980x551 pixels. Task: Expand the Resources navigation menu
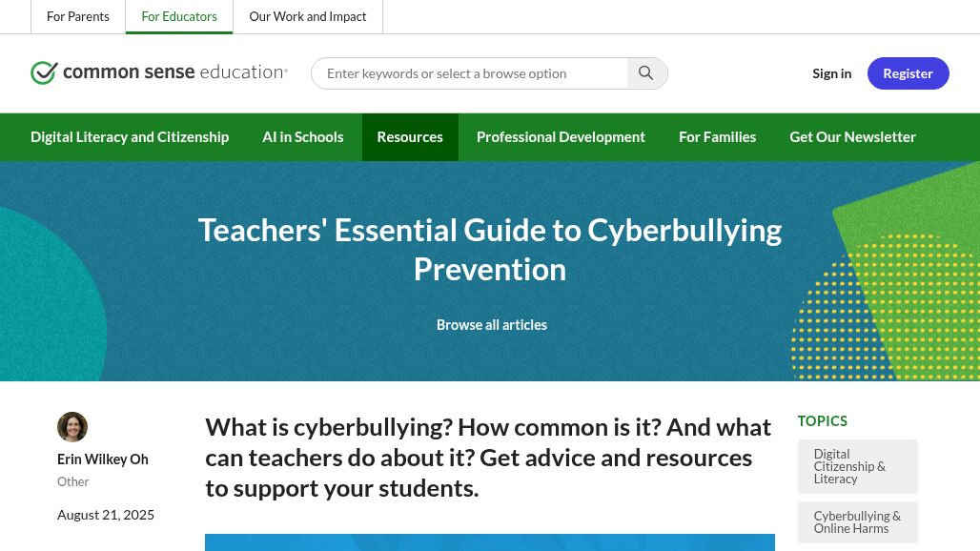410,137
